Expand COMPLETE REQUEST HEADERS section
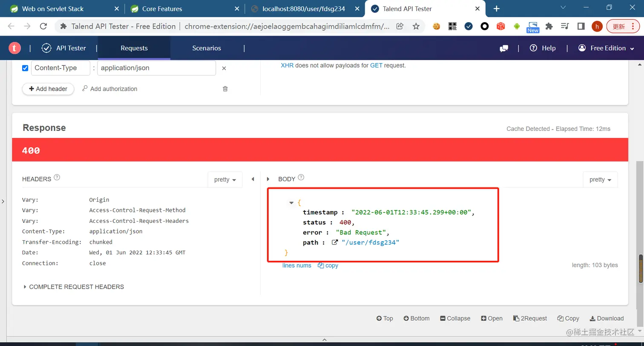Viewport: 644px width, 346px height. 74,287
